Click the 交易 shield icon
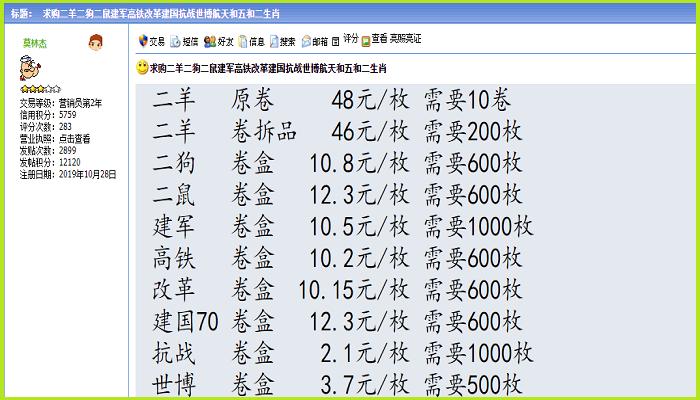Viewport: 700px width, 400px height. [143, 41]
